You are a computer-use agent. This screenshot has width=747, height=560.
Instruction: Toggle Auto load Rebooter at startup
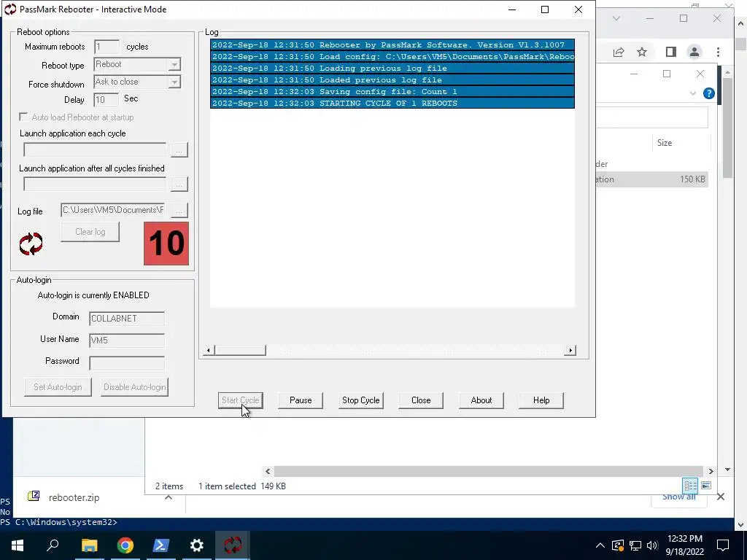(x=23, y=117)
